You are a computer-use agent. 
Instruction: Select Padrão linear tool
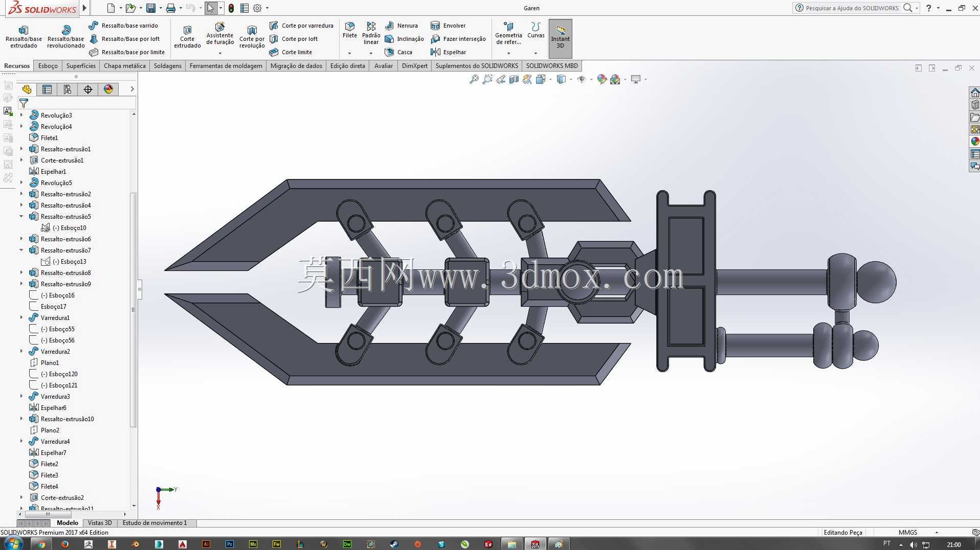[x=371, y=33]
